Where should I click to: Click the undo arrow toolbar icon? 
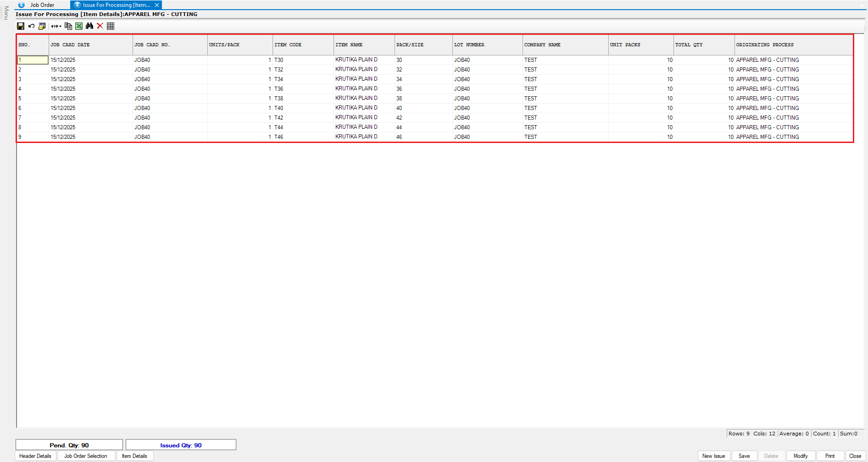(x=31, y=26)
